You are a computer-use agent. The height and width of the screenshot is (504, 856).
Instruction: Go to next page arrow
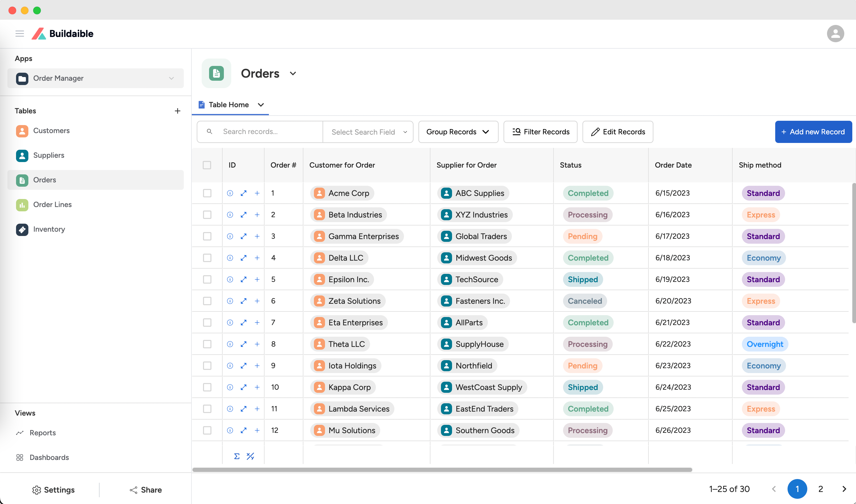844,489
